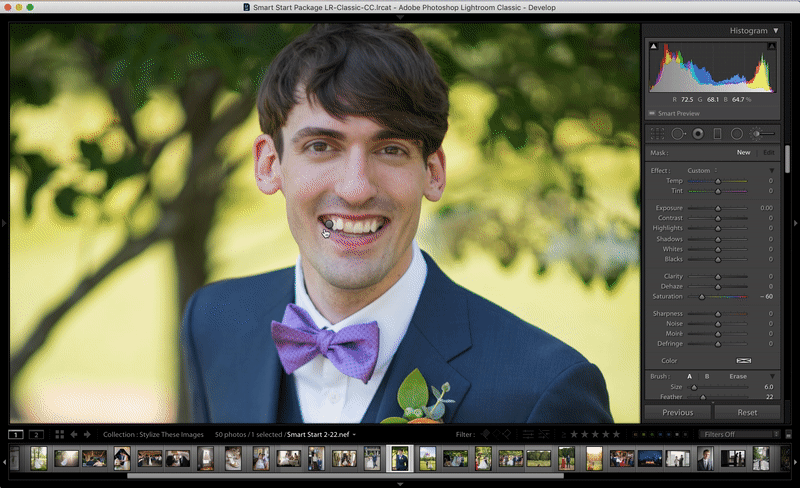
Task: Click the Highlights slider handle
Action: (x=718, y=229)
